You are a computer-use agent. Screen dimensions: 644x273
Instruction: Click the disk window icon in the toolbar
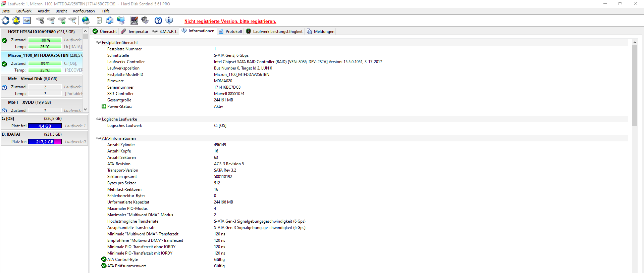click(27, 20)
